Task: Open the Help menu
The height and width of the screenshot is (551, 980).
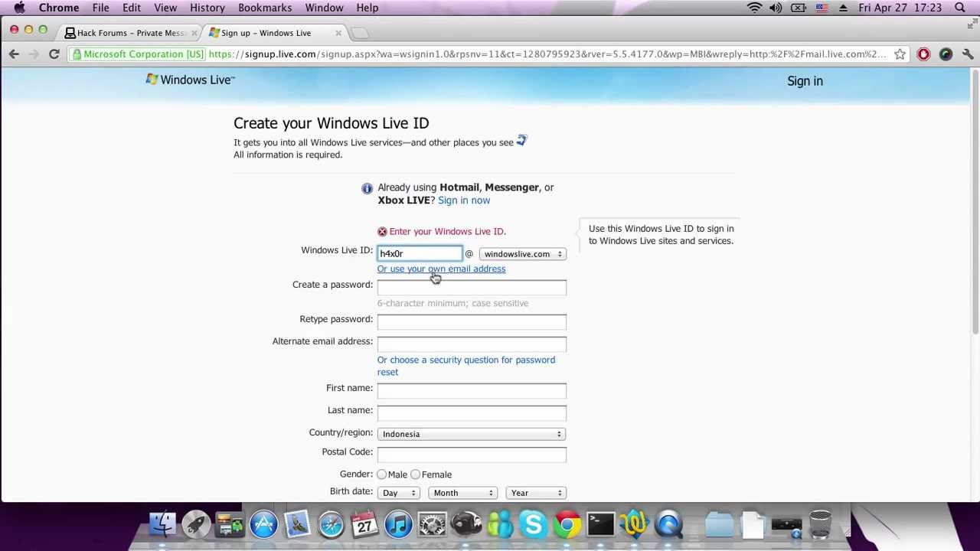Action: [367, 8]
